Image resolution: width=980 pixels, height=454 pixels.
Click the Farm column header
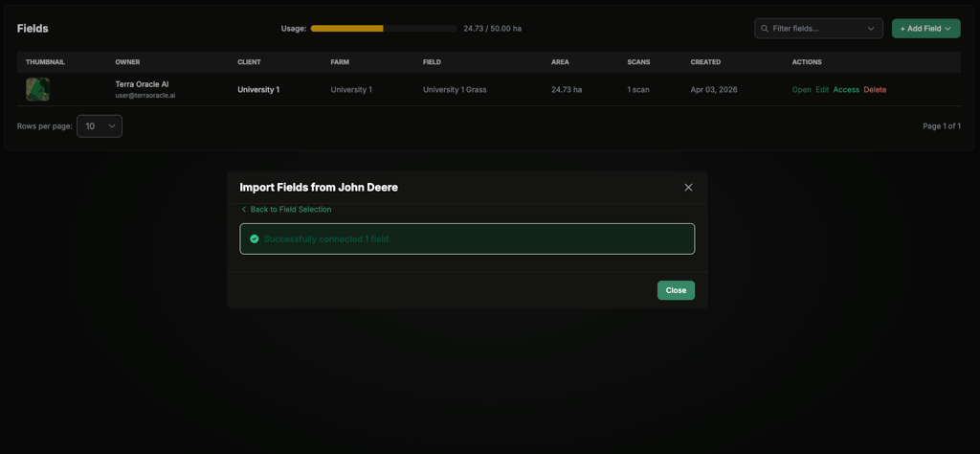click(x=340, y=62)
